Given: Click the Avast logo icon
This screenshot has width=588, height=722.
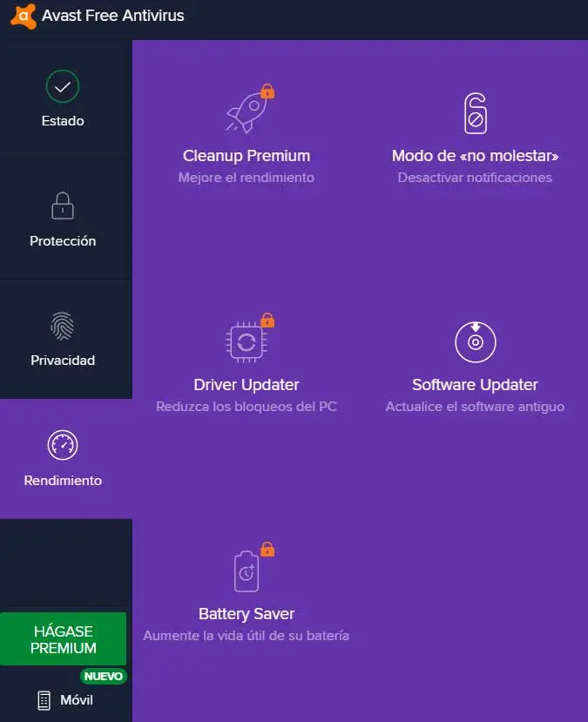Looking at the screenshot, I should pyautogui.click(x=24, y=17).
